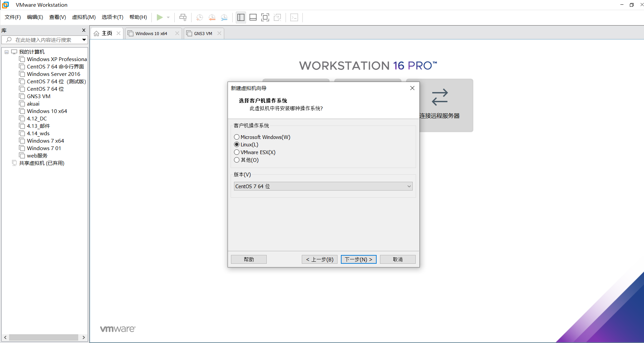Viewport: 644px width, 343px height.
Task: Open the power options arrow beside play
Action: coord(168,17)
